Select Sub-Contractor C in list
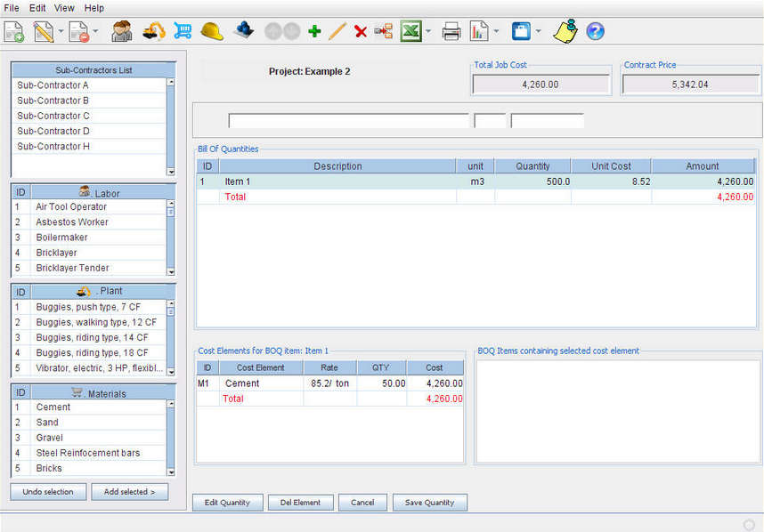 pyautogui.click(x=89, y=116)
